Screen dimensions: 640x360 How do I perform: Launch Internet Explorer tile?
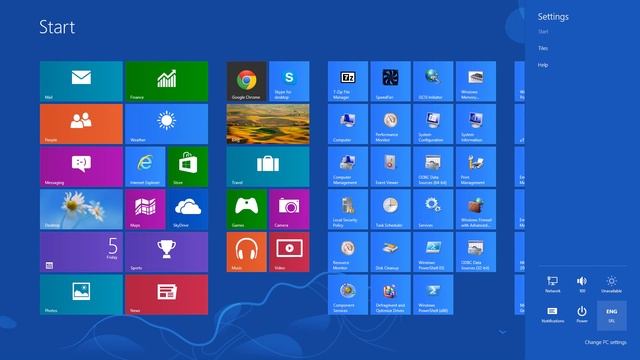[x=145, y=167]
